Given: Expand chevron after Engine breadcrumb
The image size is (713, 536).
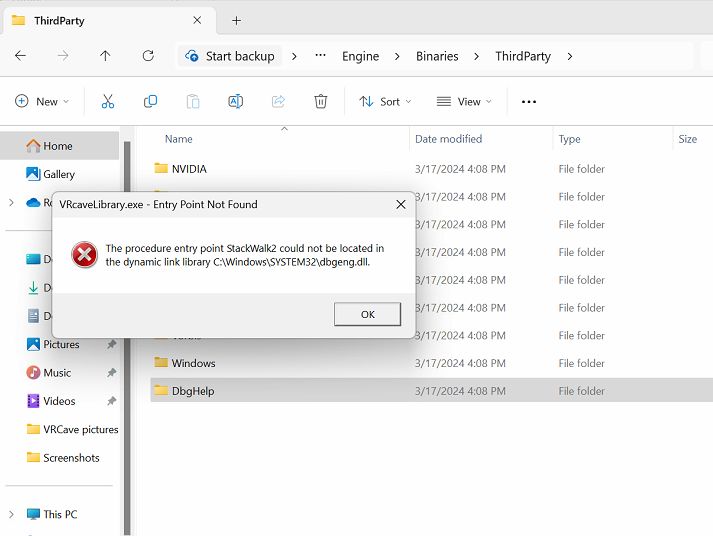Looking at the screenshot, I should [397, 56].
